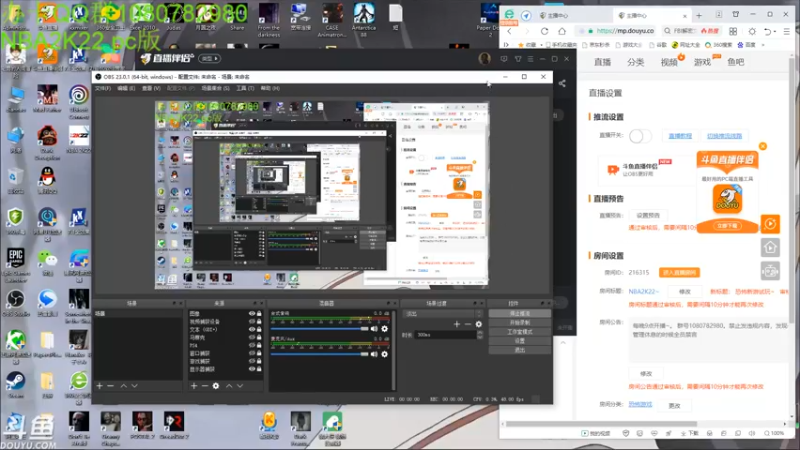Toggle visibility eye of the Text (GDI+) source

(252, 330)
